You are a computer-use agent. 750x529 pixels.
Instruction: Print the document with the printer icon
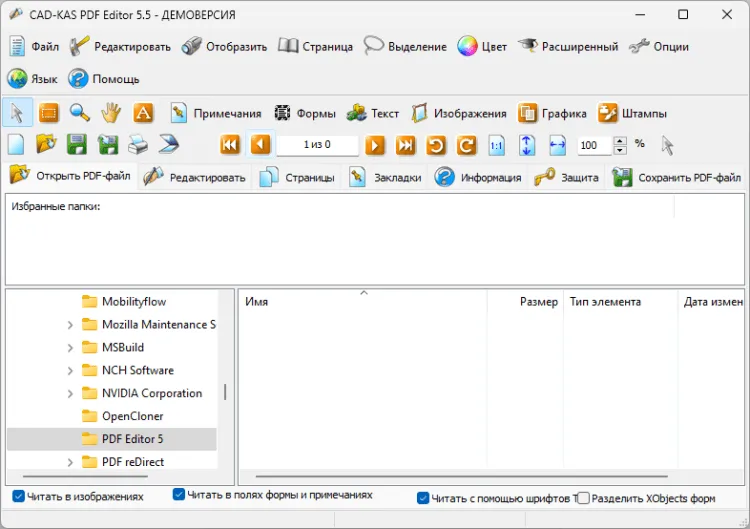[x=138, y=144]
